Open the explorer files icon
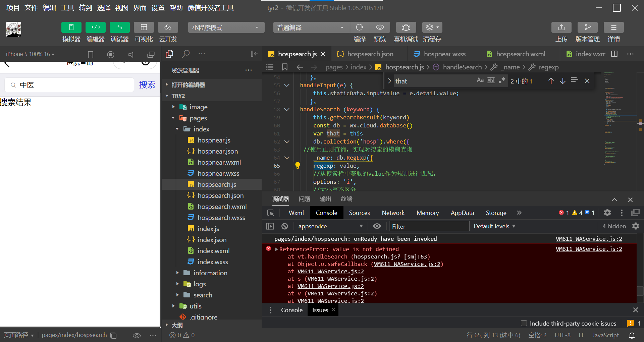 pos(169,54)
